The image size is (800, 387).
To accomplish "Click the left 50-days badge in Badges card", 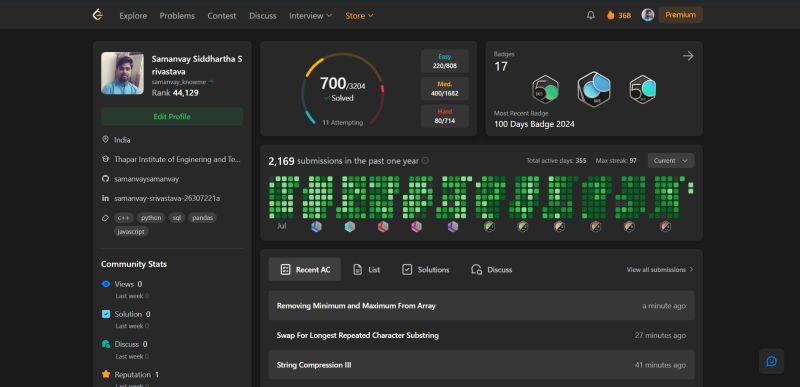I will (x=545, y=89).
